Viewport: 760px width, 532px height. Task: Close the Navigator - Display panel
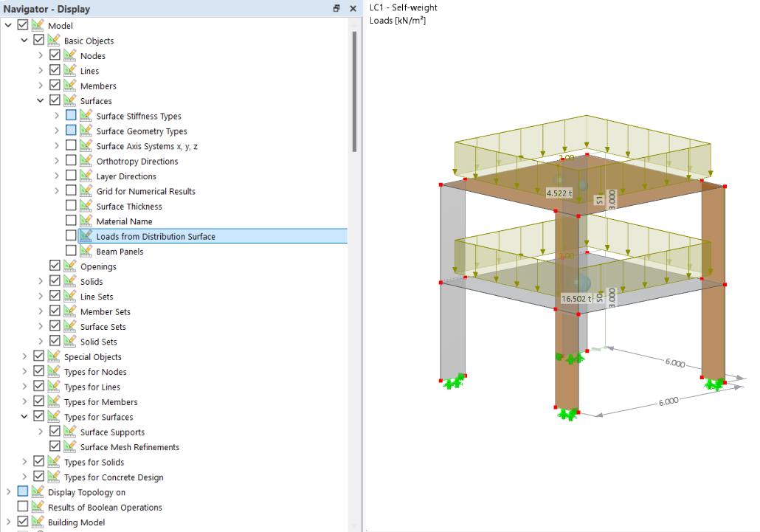[353, 8]
